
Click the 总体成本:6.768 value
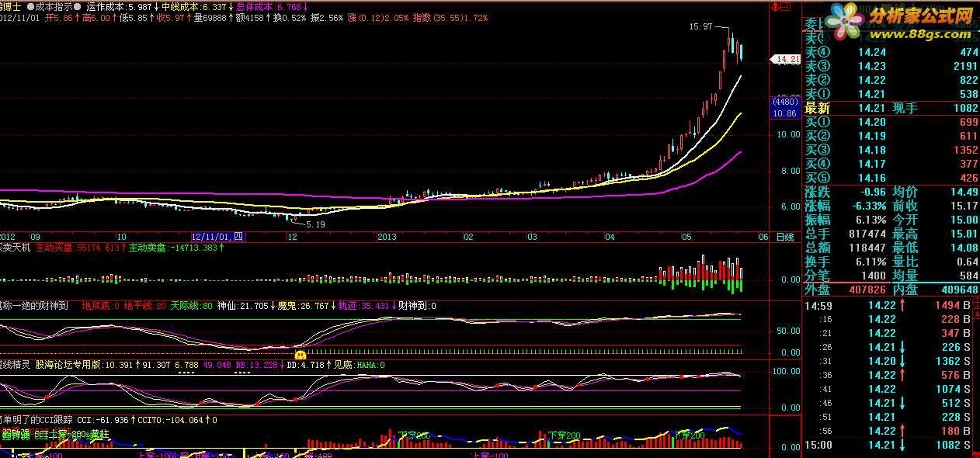269,5
